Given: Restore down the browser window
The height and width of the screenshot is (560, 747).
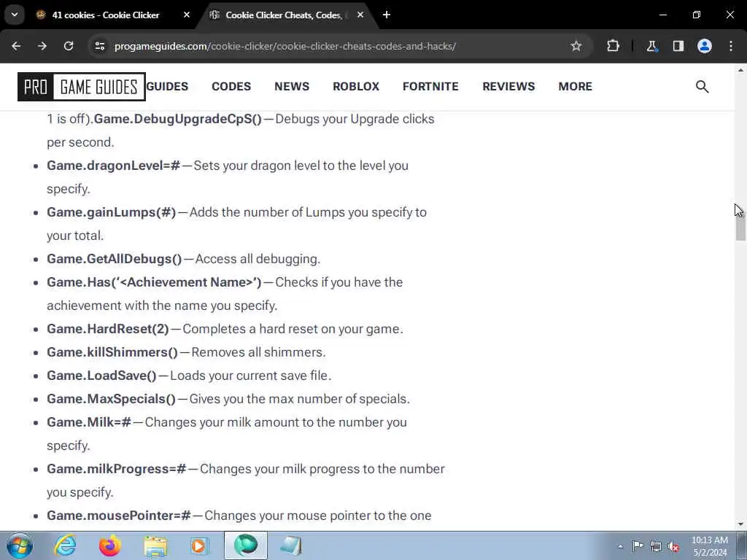Looking at the screenshot, I should tap(697, 15).
